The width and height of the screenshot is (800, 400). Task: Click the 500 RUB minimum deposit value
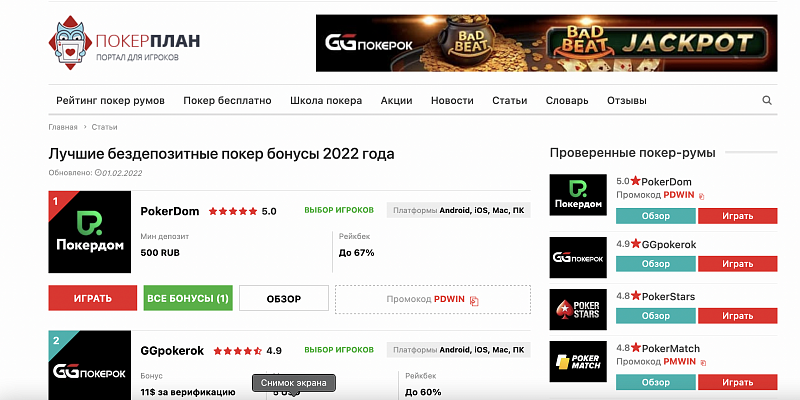coord(160,253)
